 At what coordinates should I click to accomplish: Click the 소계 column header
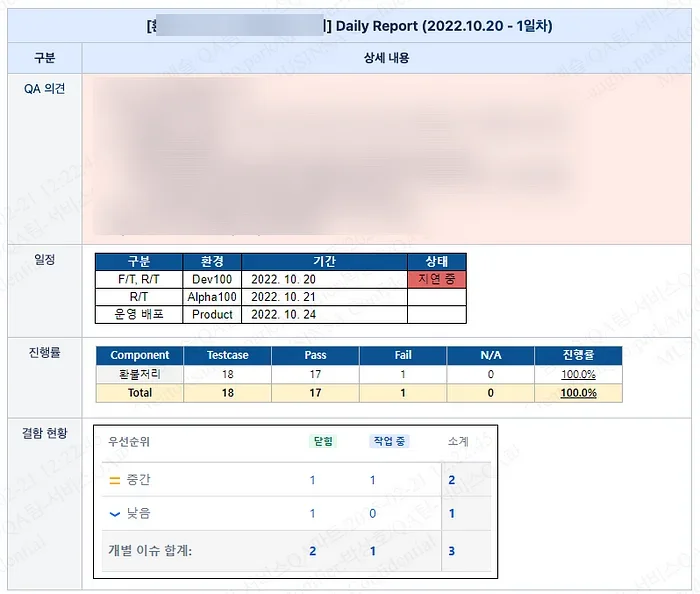point(458,442)
